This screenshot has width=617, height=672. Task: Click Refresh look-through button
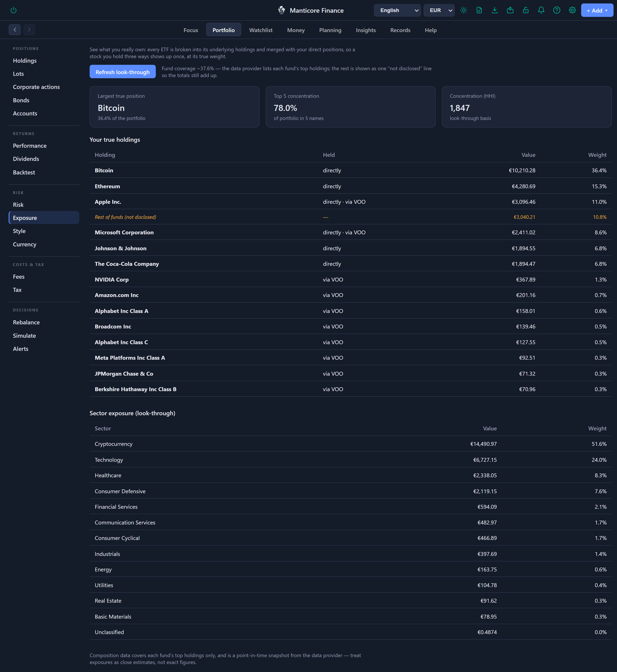pyautogui.click(x=123, y=72)
